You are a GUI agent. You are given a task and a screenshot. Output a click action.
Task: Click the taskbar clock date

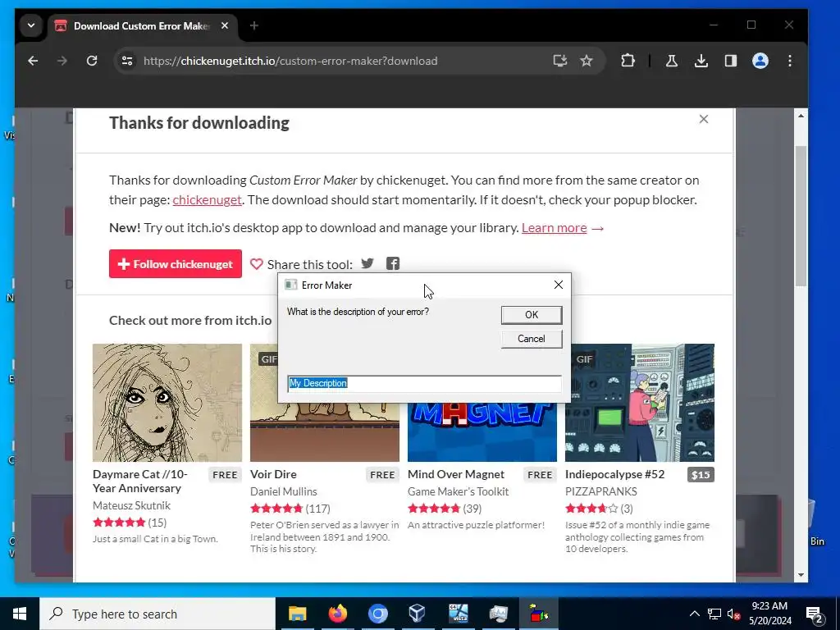pos(769,614)
